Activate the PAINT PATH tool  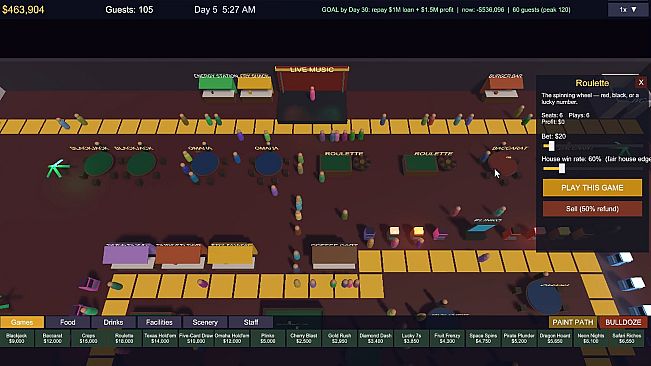tap(573, 322)
